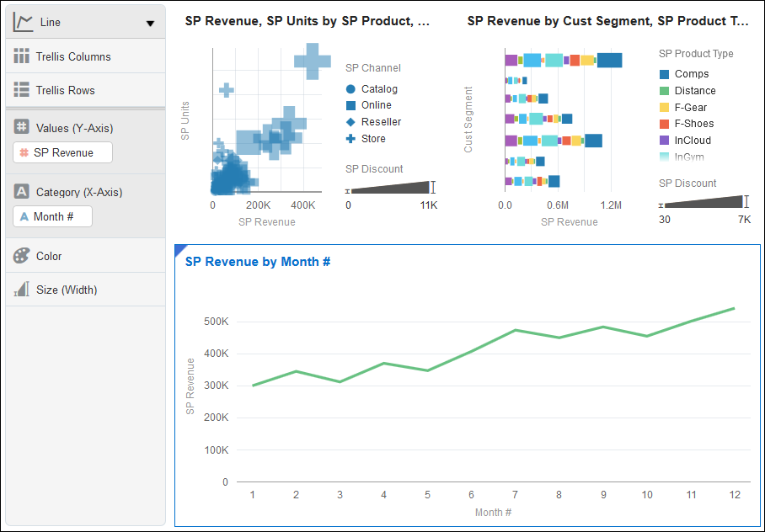Click the line data point at month 7
This screenshot has width=765, height=532.
(515, 330)
